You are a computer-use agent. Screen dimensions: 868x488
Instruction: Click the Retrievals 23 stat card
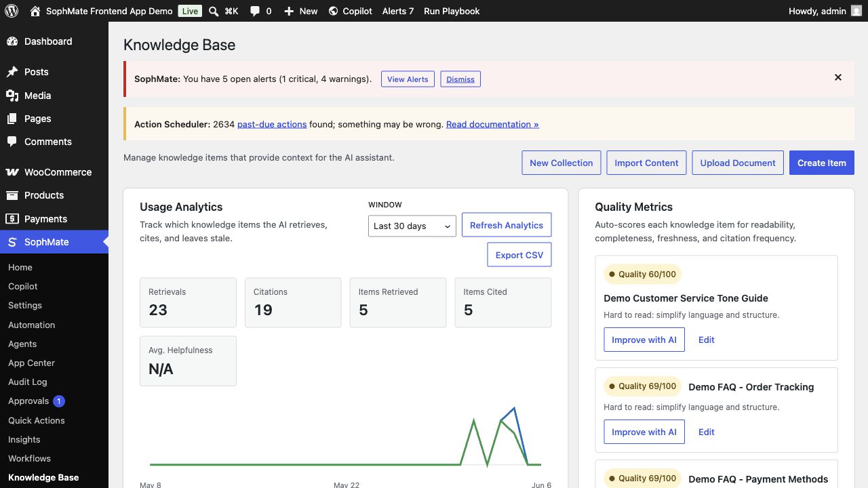[x=188, y=302]
